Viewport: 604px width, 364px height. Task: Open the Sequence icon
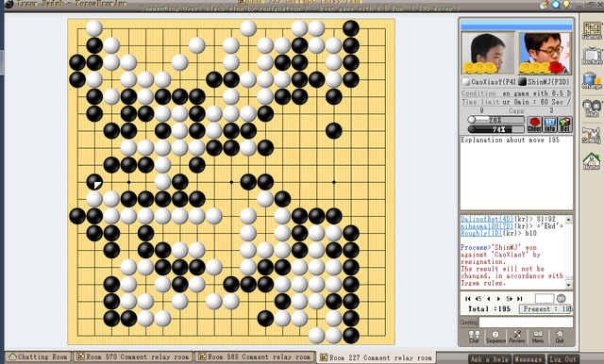coord(495,337)
